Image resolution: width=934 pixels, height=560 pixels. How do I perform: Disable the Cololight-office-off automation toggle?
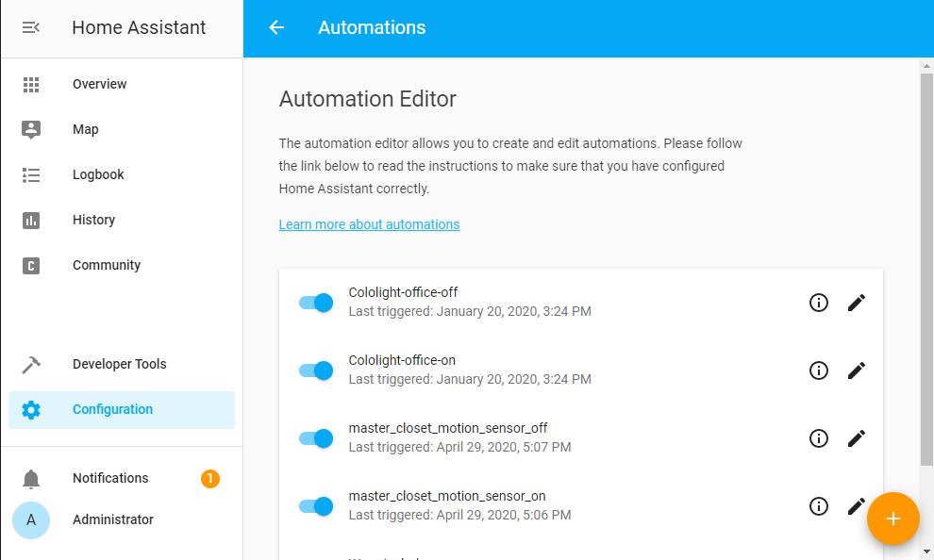click(316, 303)
